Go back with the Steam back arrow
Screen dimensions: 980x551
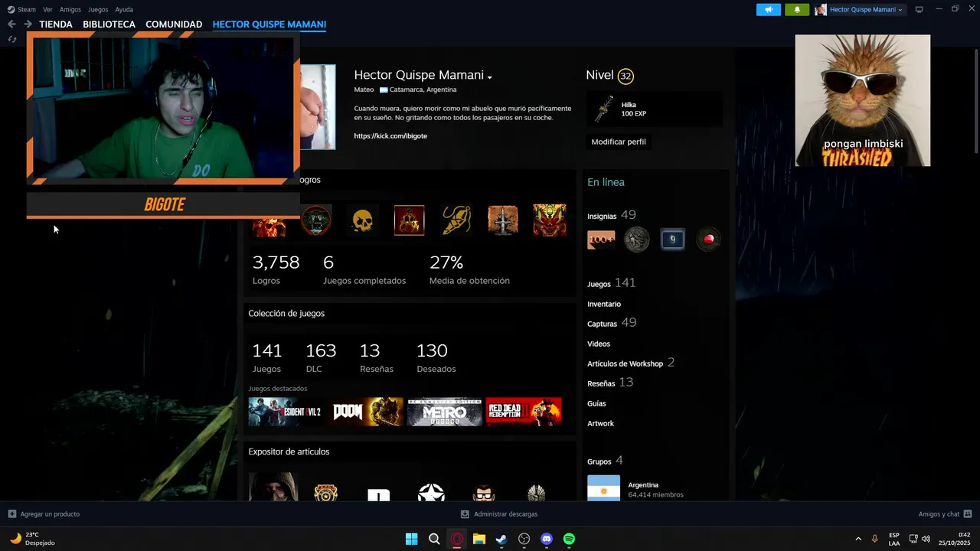pyautogui.click(x=11, y=24)
